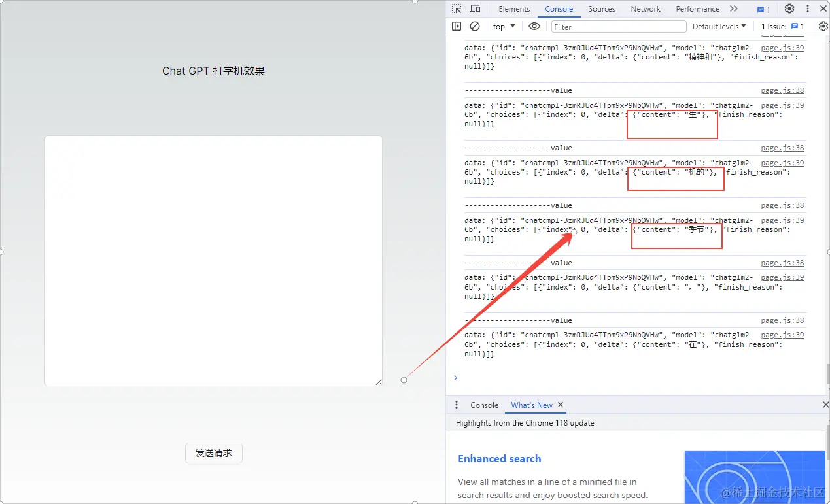Toggle the device toolbar icon

(x=476, y=9)
